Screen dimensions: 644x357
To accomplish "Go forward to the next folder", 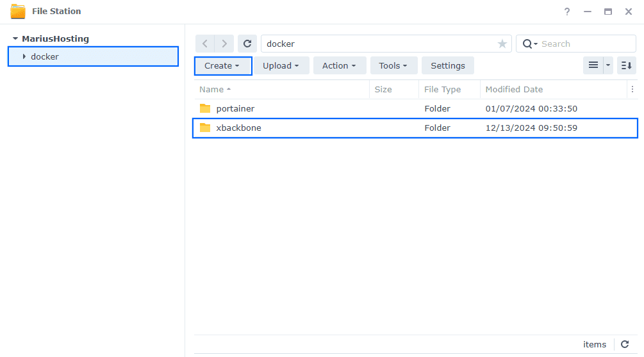I will (x=224, y=44).
